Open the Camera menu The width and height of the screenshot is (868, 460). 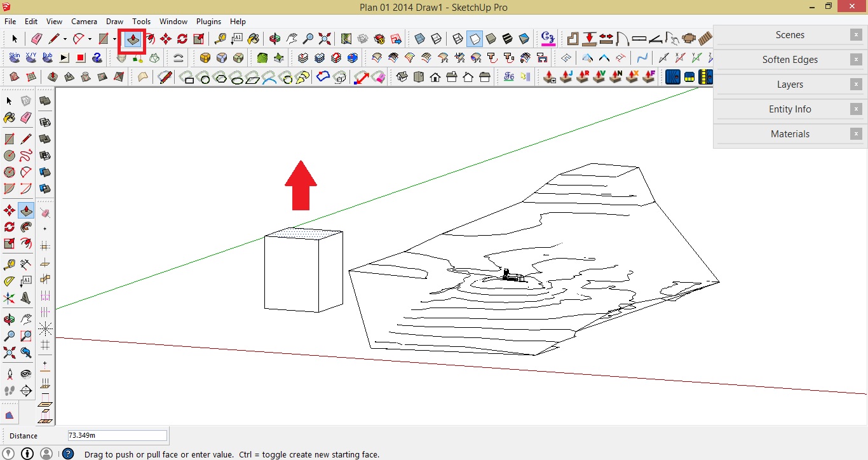pos(84,21)
